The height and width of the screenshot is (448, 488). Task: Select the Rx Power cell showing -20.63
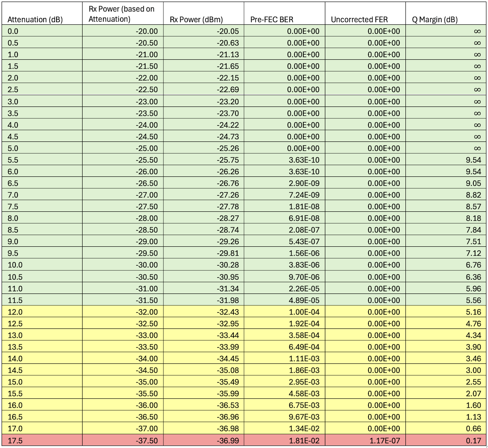204,43
